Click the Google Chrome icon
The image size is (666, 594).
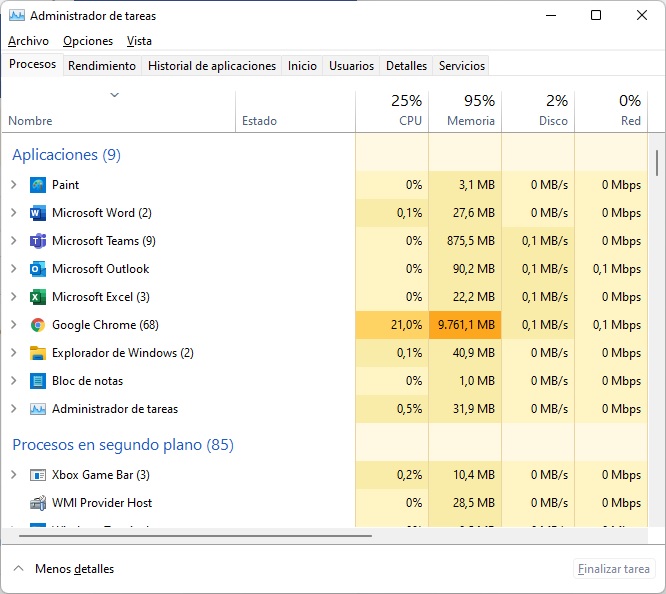[38, 325]
